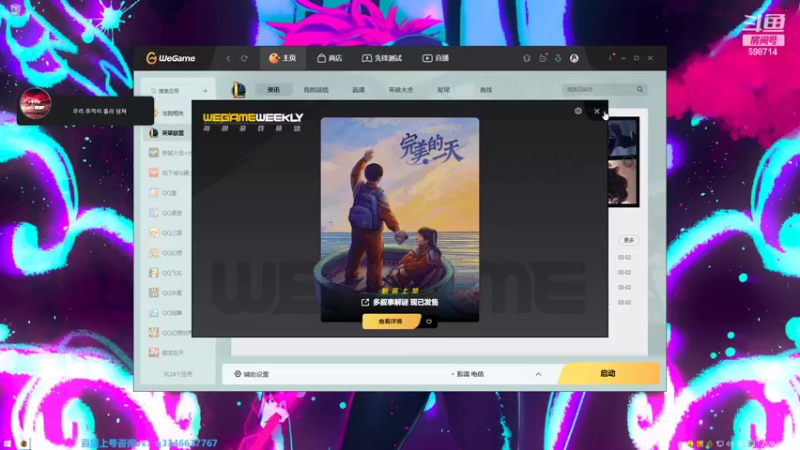
Task: Open the user avatar profile icon
Action: pos(574,58)
